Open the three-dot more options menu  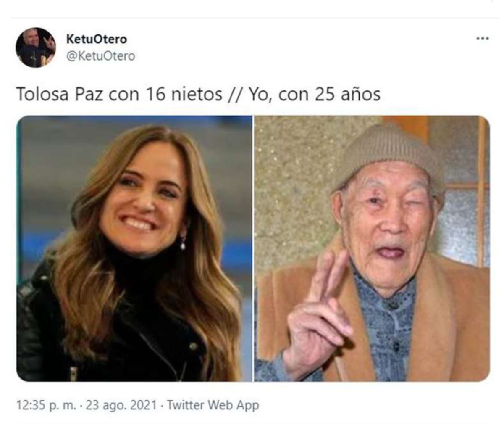coord(482,39)
